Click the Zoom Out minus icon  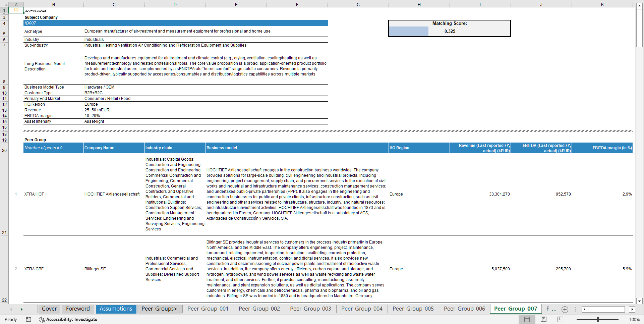(573, 319)
